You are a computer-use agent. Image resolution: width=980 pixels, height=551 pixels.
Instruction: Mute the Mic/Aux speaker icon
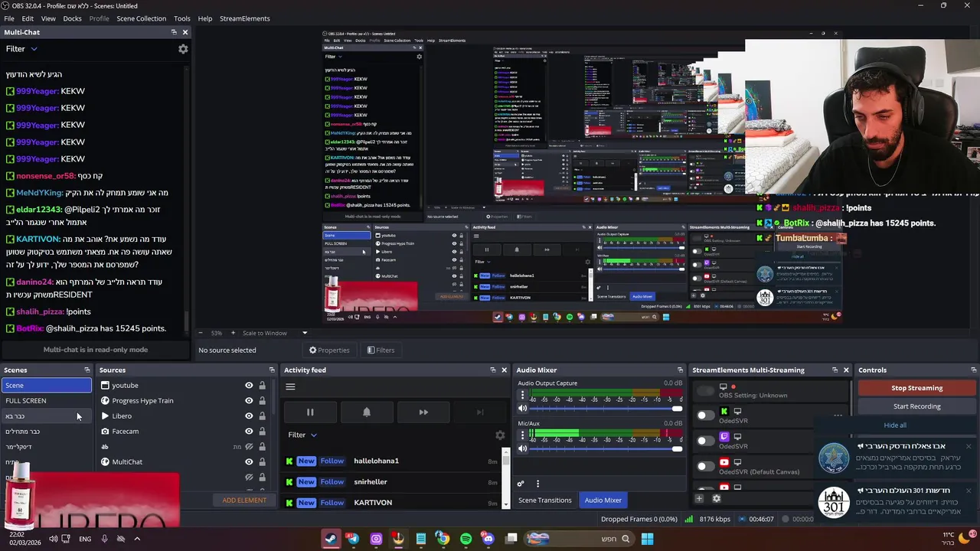(x=523, y=448)
